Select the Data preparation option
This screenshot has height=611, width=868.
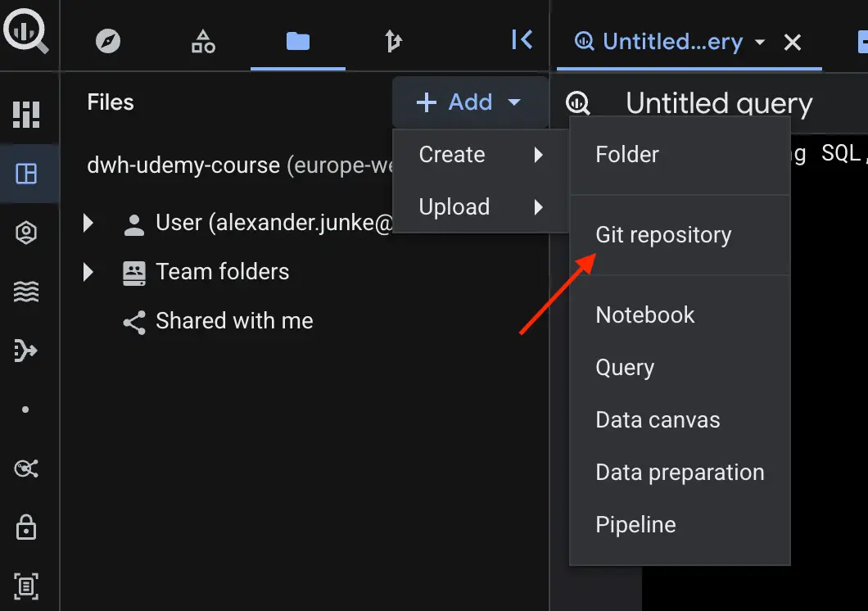click(680, 472)
